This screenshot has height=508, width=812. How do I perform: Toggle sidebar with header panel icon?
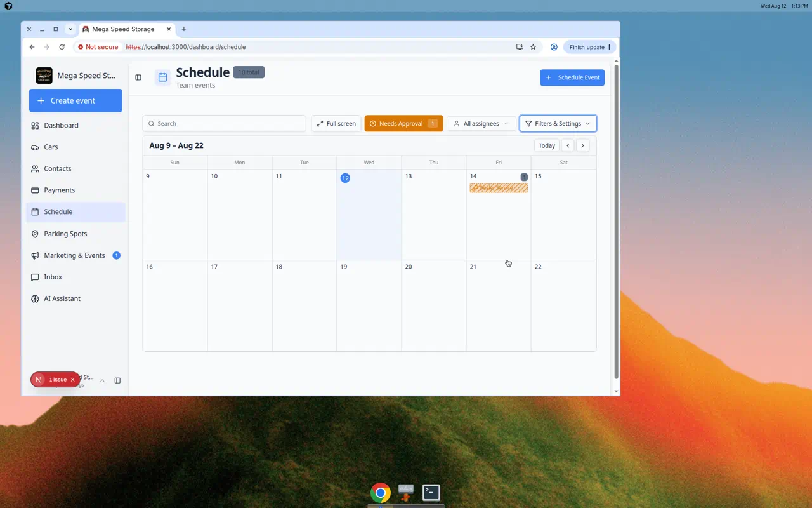tap(138, 77)
